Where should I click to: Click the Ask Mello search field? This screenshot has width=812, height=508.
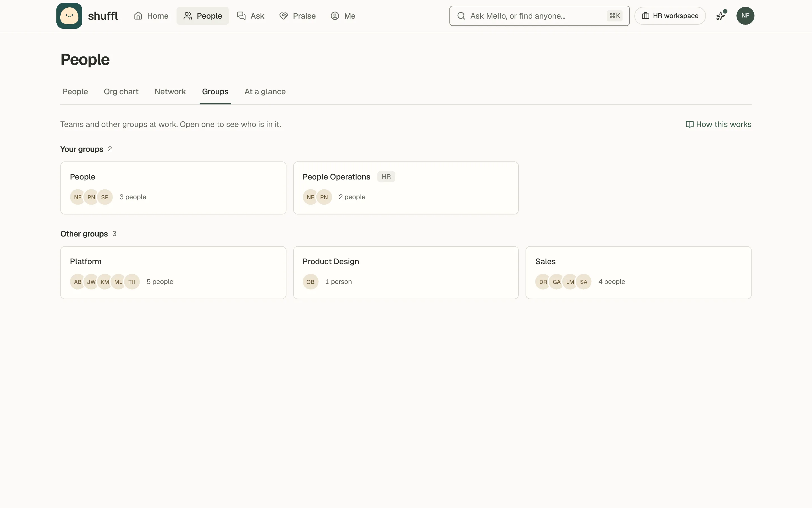(539, 16)
